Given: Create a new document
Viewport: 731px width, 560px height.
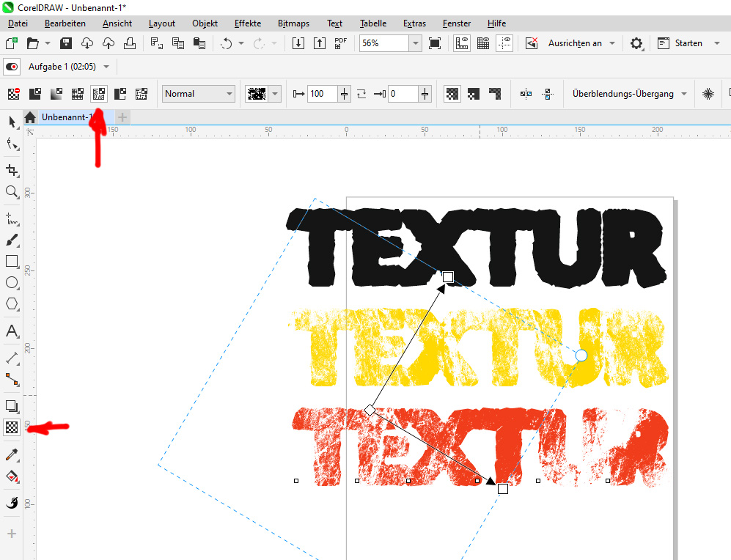Looking at the screenshot, I should tap(12, 43).
